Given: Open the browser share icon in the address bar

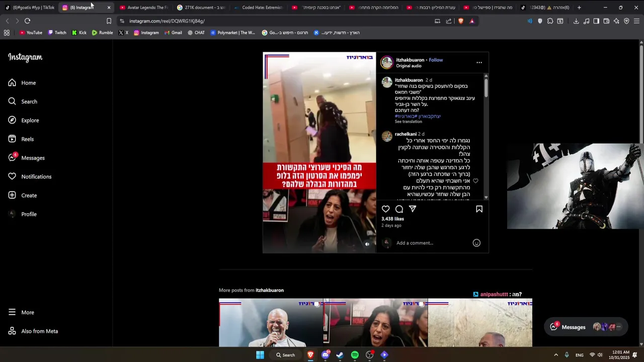Looking at the screenshot, I should (x=449, y=21).
